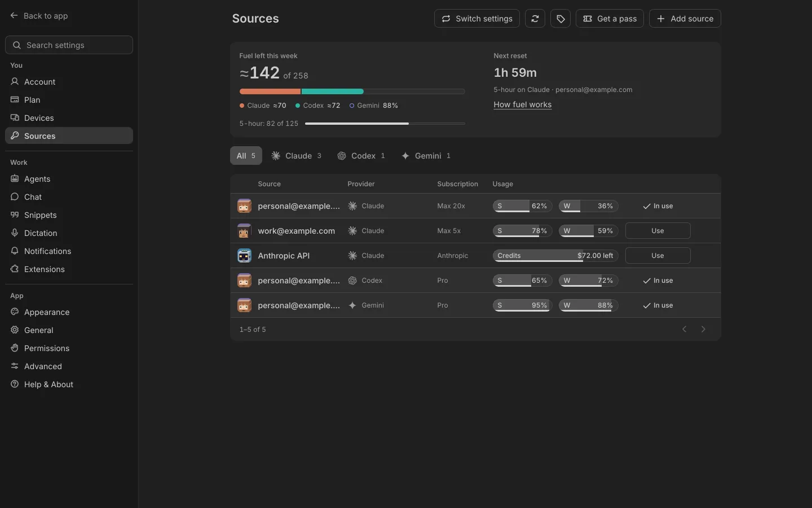Open Snippets settings
The width and height of the screenshot is (812, 508).
click(69, 215)
